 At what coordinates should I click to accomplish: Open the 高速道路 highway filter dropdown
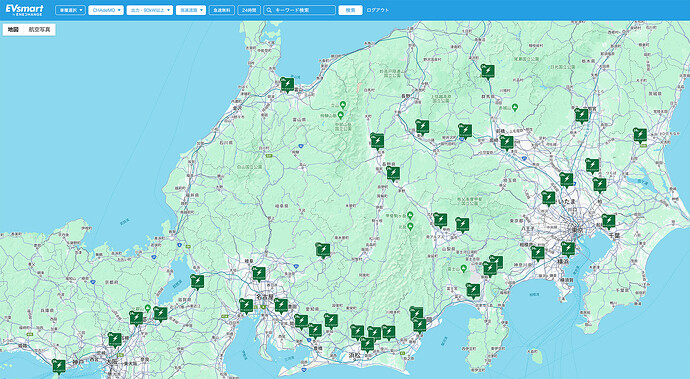tap(191, 10)
